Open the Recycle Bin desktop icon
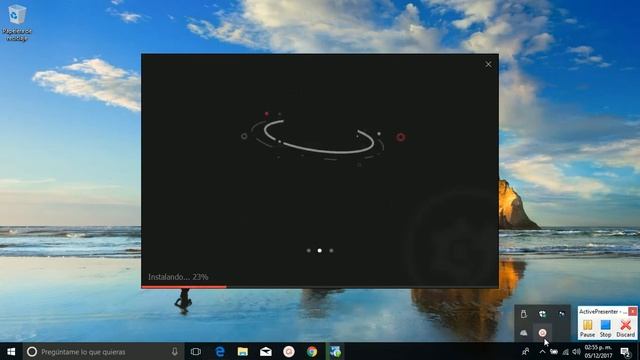The height and width of the screenshot is (360, 640). (x=17, y=22)
